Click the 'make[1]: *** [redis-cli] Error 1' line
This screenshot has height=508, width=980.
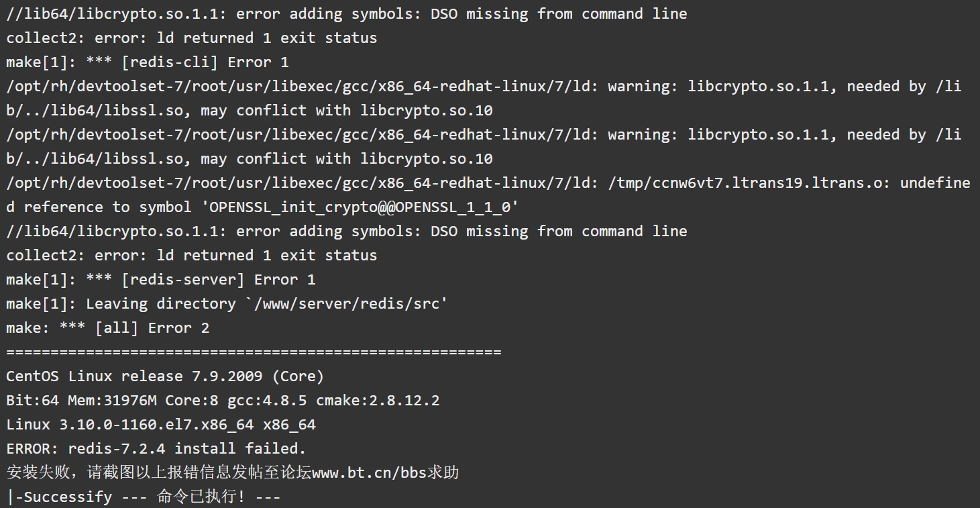(x=148, y=62)
